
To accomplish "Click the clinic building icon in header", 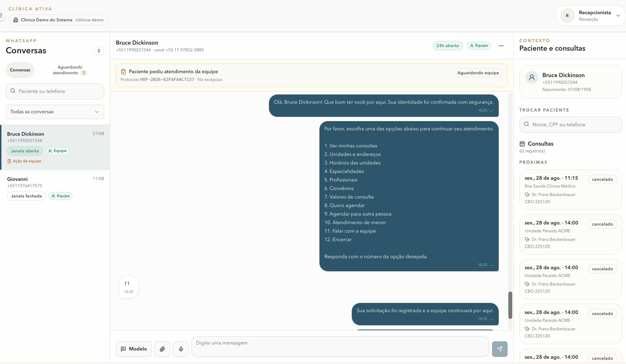I will tap(16, 20).
